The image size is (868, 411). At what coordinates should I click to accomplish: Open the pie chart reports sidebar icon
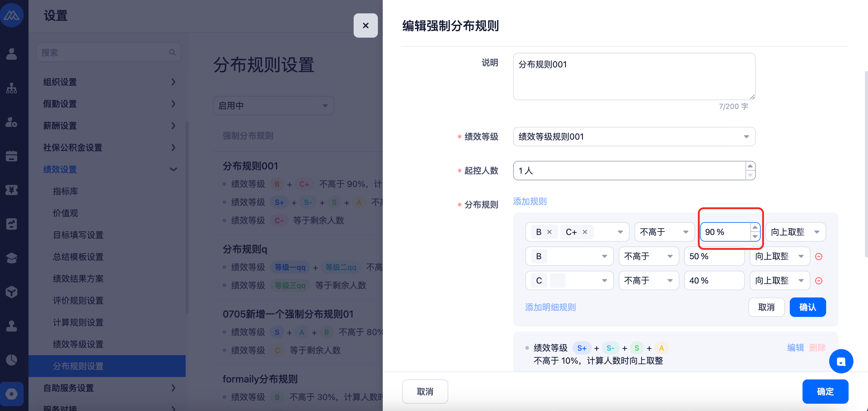pos(12,360)
